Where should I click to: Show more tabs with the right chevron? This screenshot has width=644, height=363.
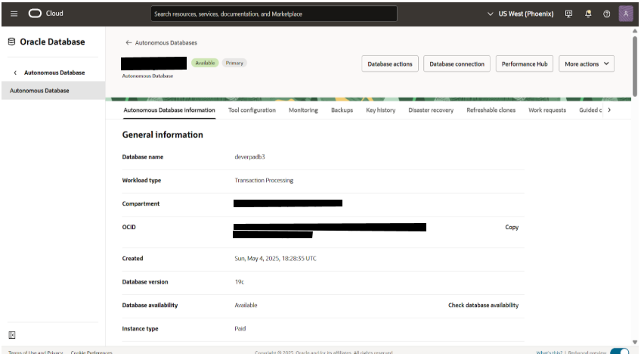tap(609, 110)
